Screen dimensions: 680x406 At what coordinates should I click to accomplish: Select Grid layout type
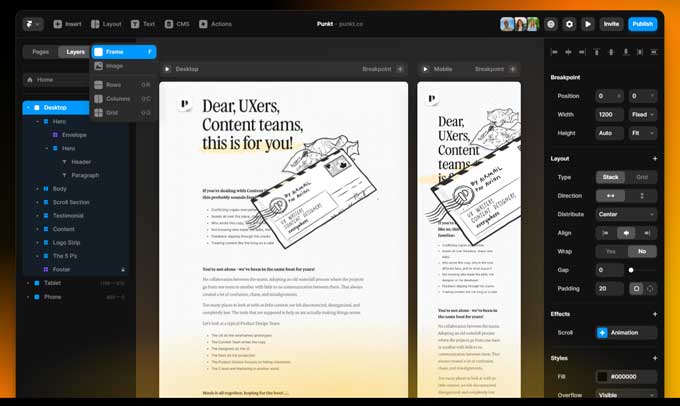click(x=642, y=177)
